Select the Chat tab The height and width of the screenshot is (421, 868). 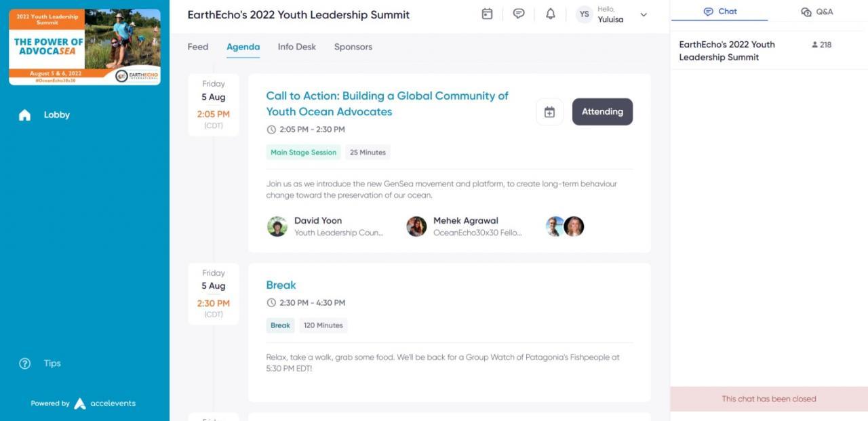(720, 12)
